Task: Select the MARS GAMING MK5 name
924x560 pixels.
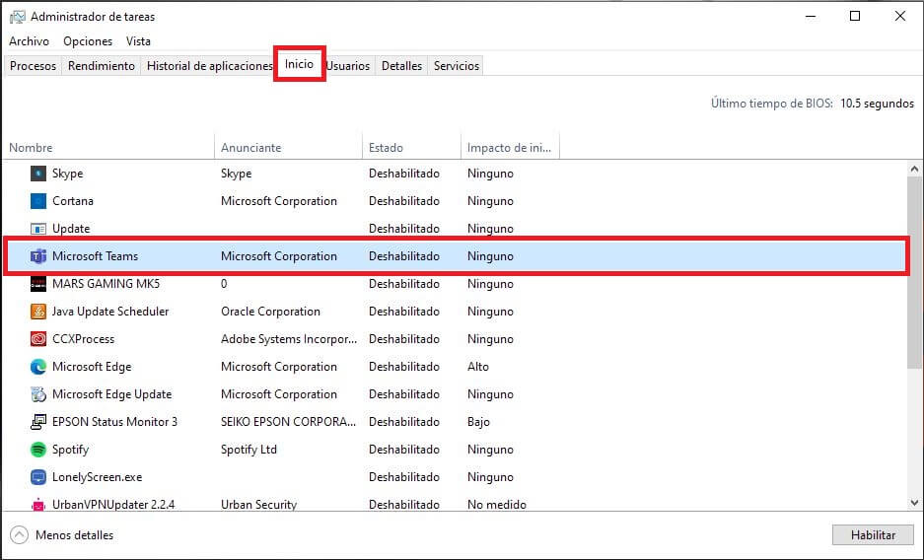Action: [x=107, y=284]
